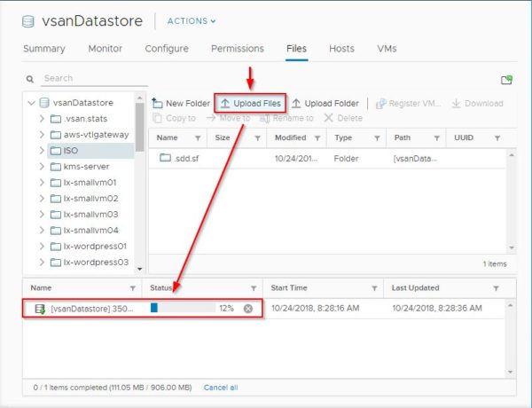Click New Folder button

pos(181,103)
